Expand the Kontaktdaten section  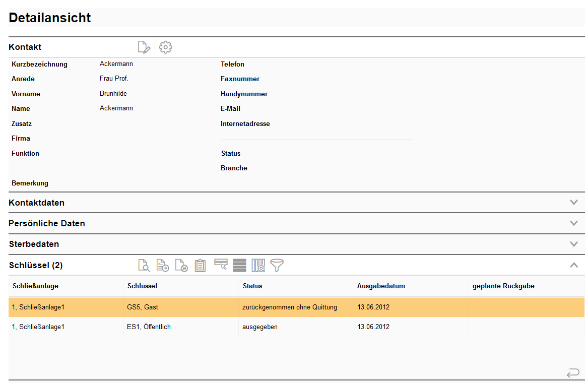pos(573,203)
